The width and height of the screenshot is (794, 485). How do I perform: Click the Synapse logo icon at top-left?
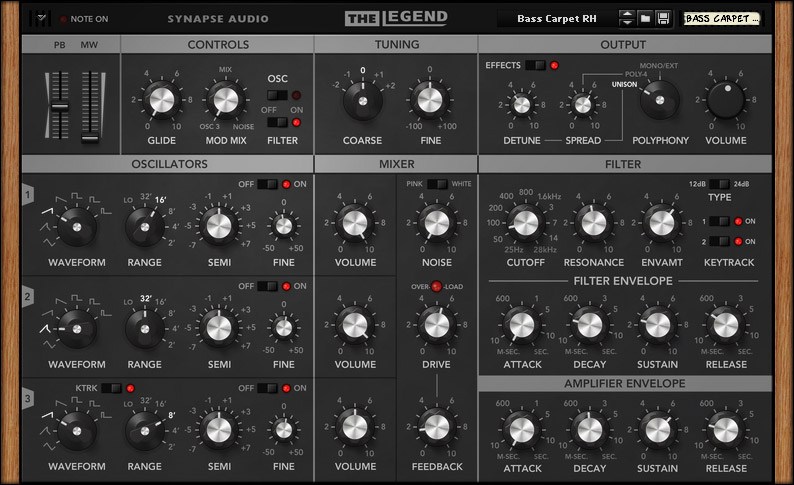40,18
